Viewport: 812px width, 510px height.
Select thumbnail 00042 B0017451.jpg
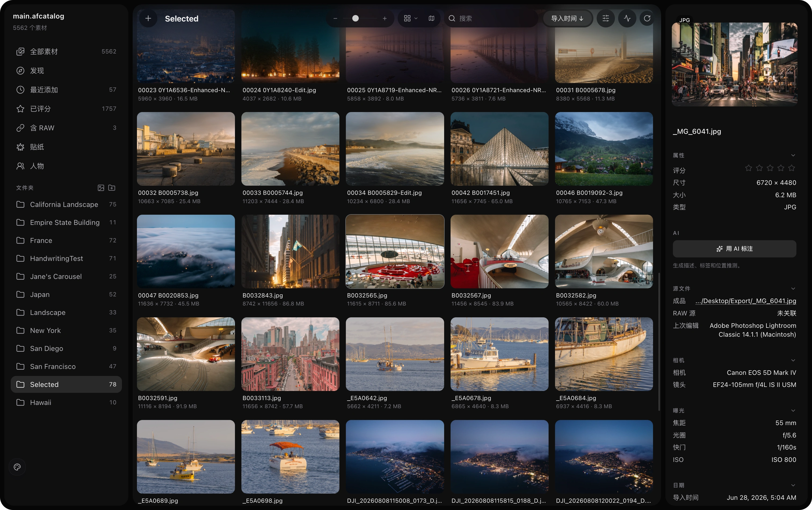click(499, 149)
